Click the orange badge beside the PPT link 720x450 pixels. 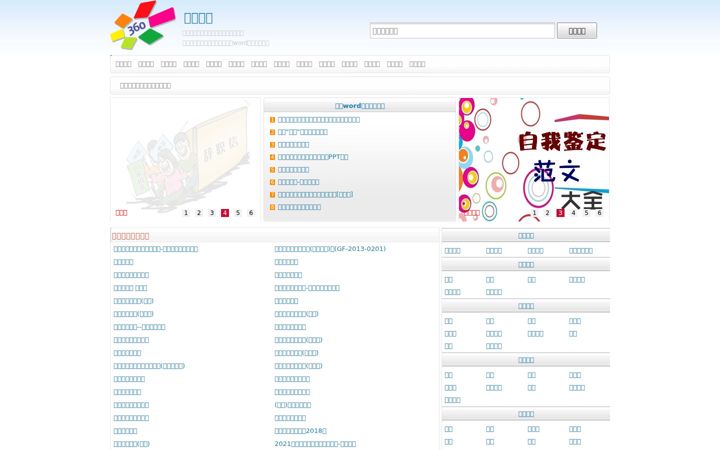272,157
